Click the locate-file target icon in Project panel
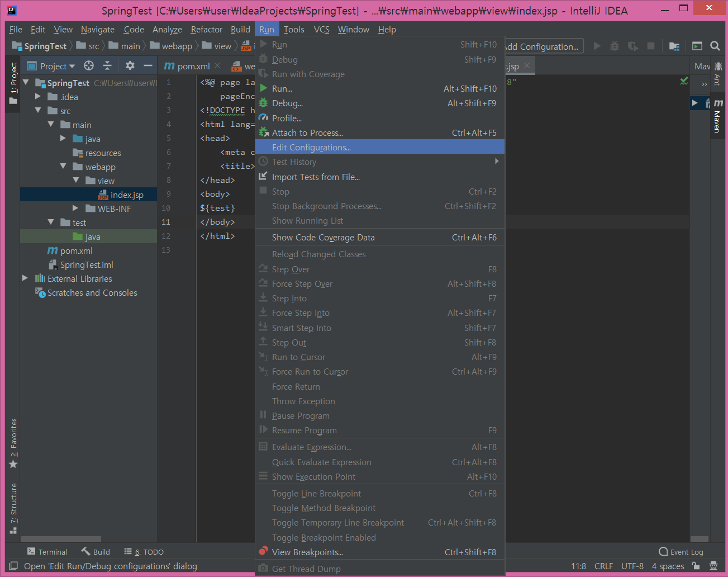This screenshot has width=728, height=577. point(89,66)
